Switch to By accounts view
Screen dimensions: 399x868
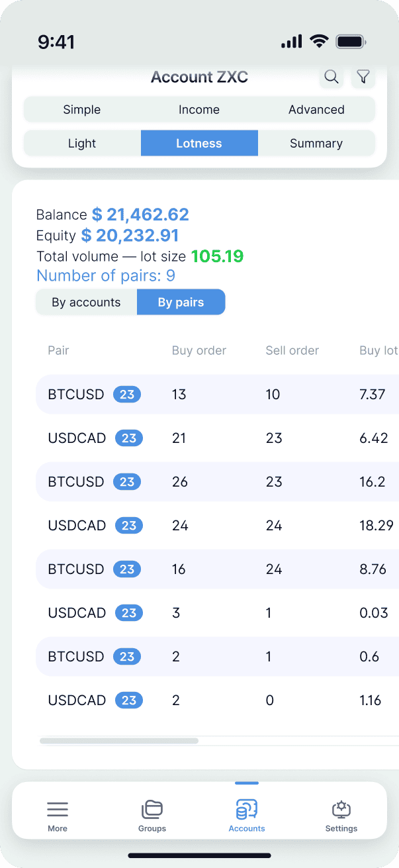coord(87,303)
